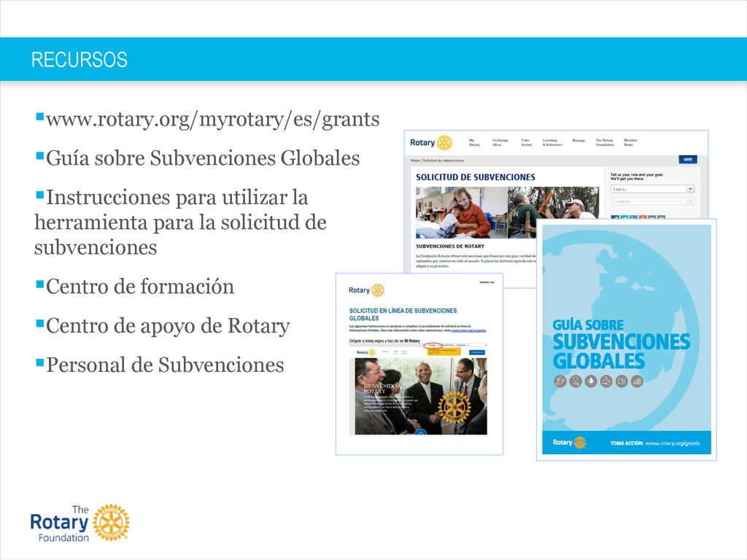Open 'Manage' menu in website screenshot
Screen dimensions: 747x560
click(x=578, y=141)
